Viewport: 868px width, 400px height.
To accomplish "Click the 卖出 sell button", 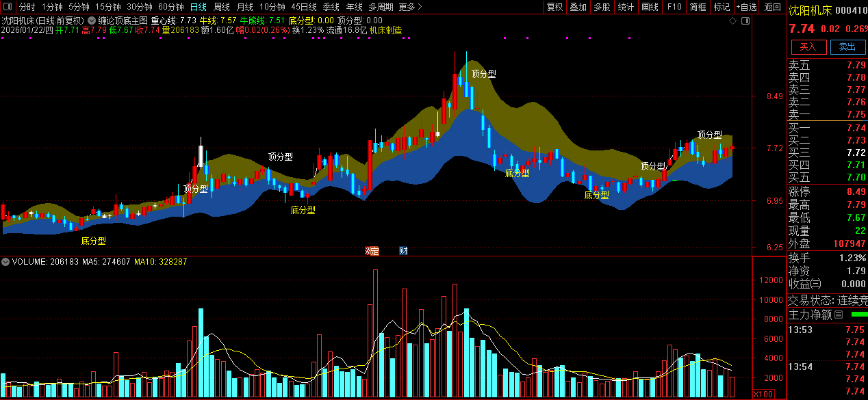I will click(x=847, y=47).
